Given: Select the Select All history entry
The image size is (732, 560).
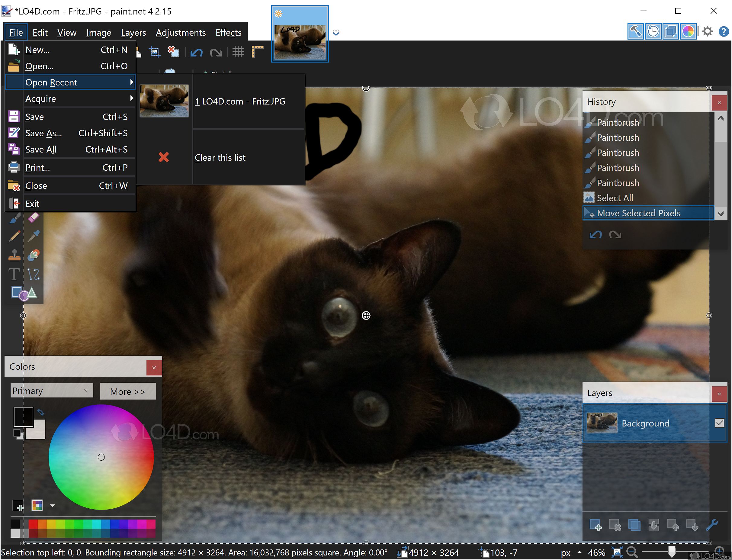Looking at the screenshot, I should click(x=648, y=198).
